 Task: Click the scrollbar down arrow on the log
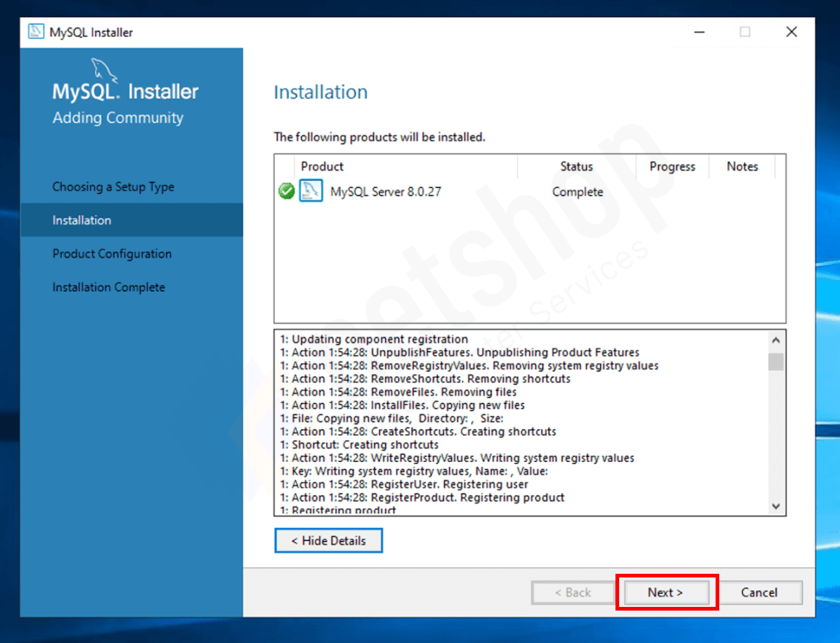pyautogui.click(x=776, y=506)
